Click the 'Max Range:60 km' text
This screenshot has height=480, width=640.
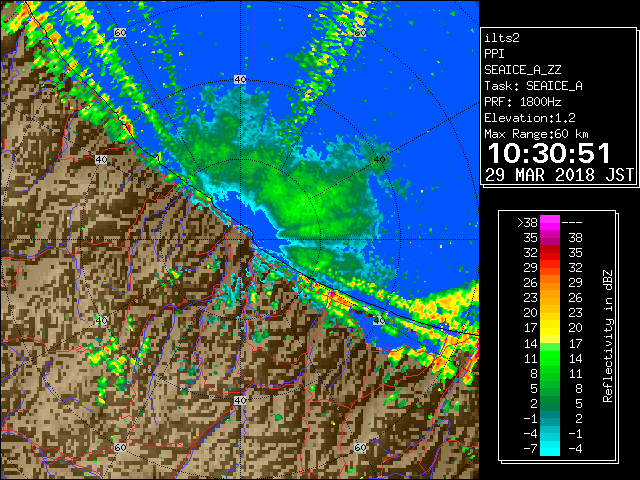pyautogui.click(x=536, y=134)
